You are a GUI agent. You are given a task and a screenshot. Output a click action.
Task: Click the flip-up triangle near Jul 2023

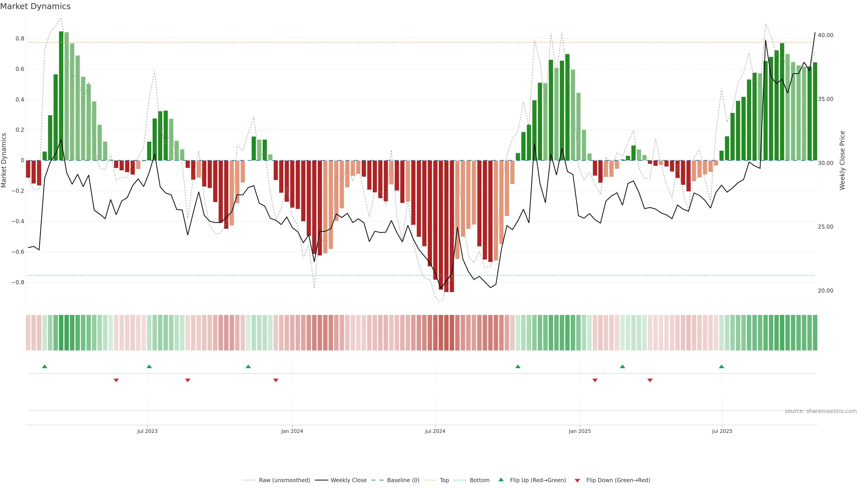coord(149,366)
